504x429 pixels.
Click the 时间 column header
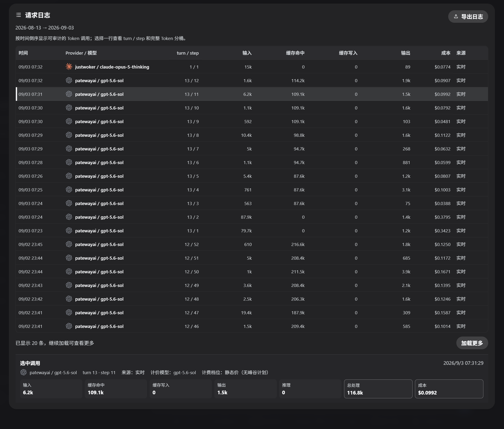point(23,53)
